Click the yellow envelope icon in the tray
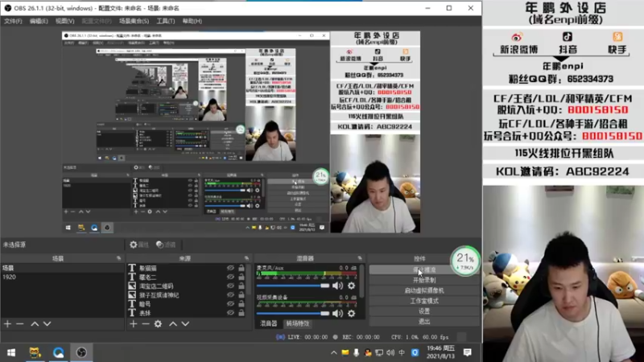 tap(345, 352)
